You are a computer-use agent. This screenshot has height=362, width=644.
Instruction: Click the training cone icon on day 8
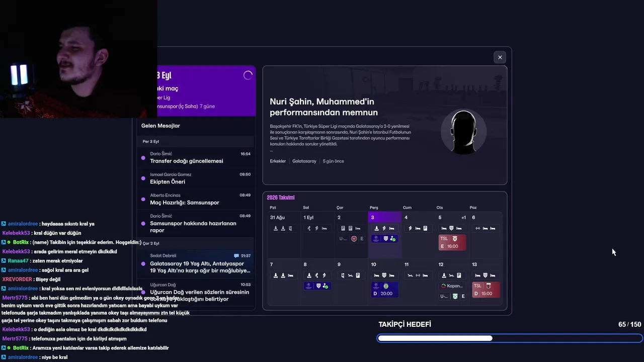[309, 276]
